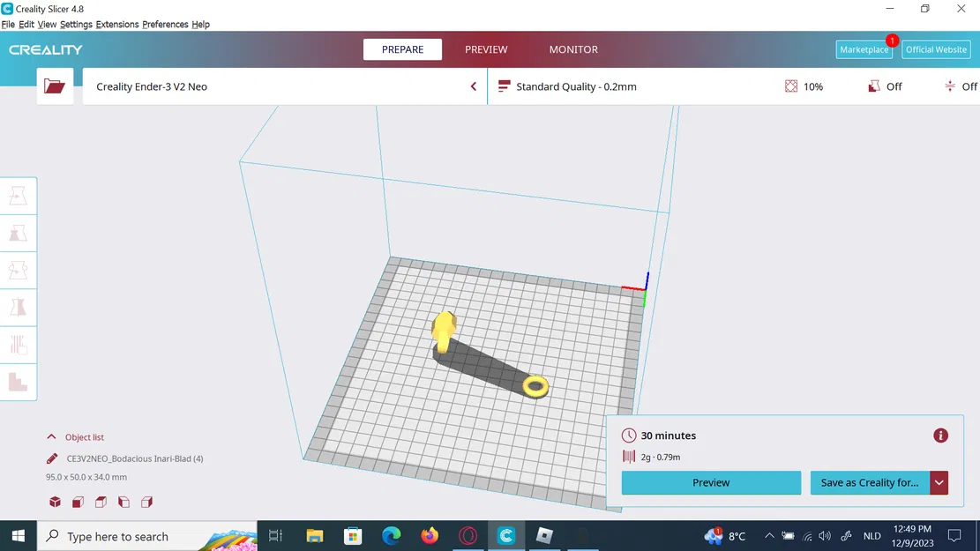Select the Rotate tool in left toolbar
This screenshot has height=551, width=980.
coord(19,270)
